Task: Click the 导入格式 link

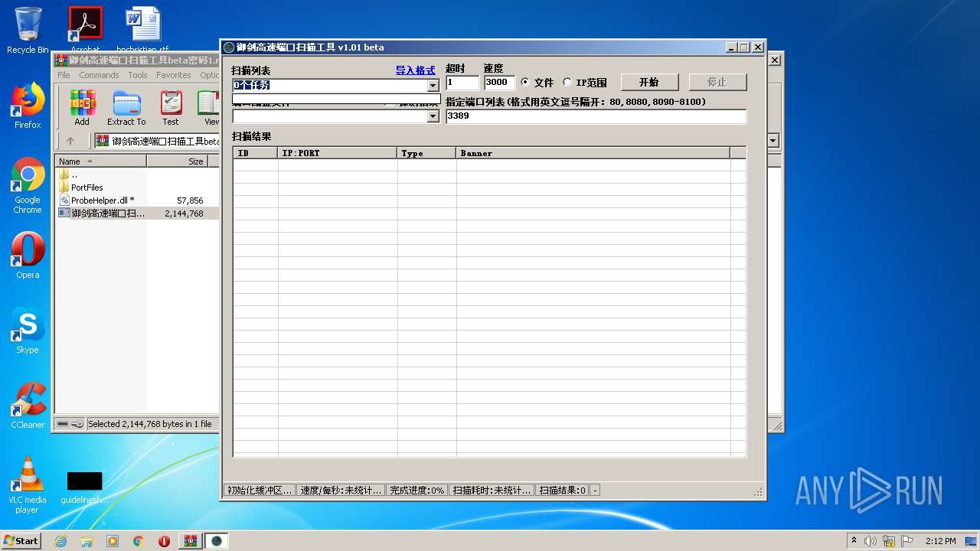Action: pyautogui.click(x=415, y=70)
